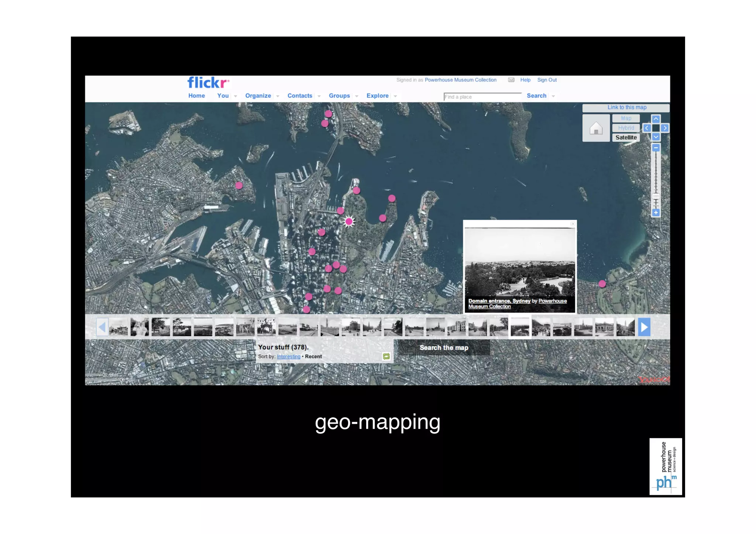Expand the Contacts menu arrow

click(x=319, y=96)
